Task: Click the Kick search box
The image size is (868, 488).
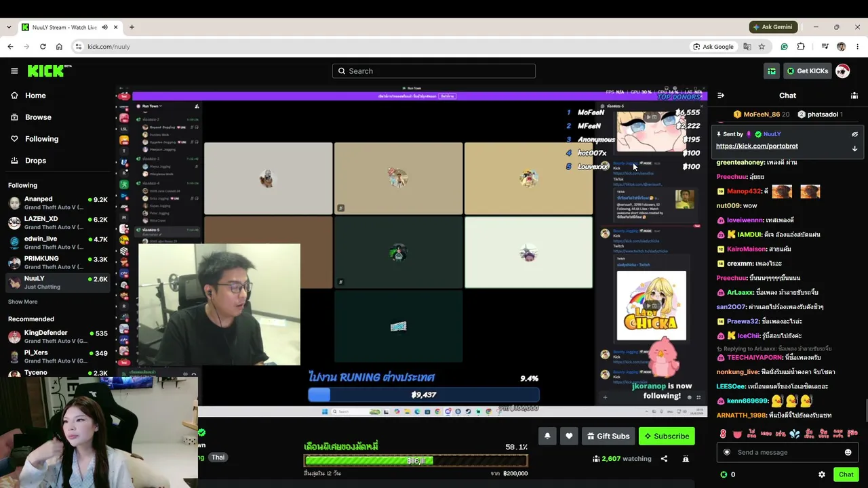Action: tap(434, 71)
